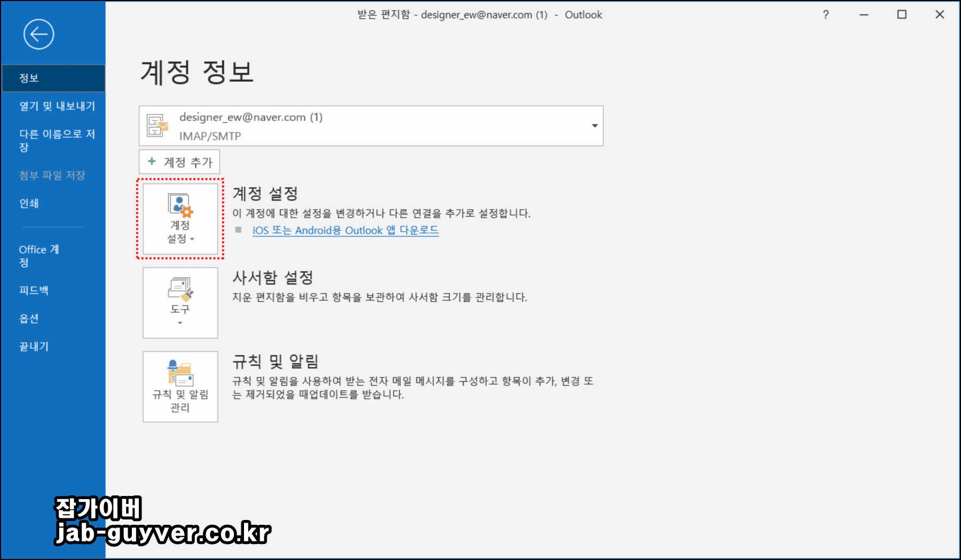Open iOS 또는 Android용 Outlook 앱 다운로드 link

(x=345, y=230)
